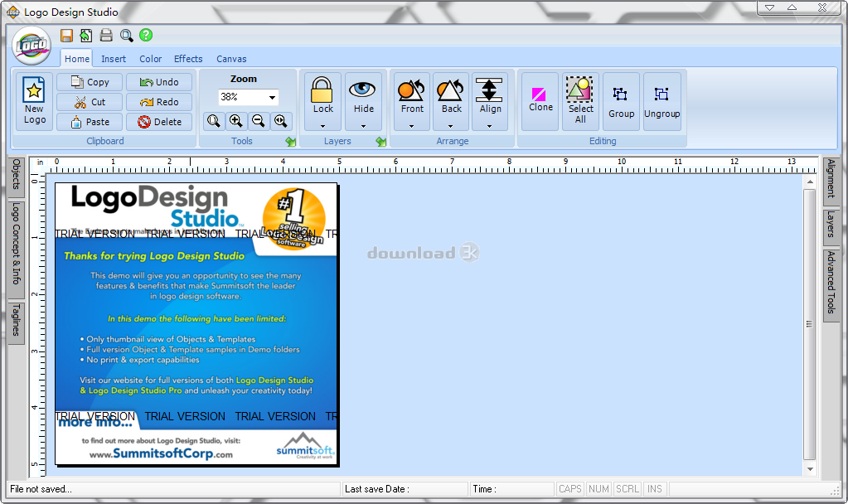Switch to the Canvas ribbon tab
The width and height of the screenshot is (848, 504).
pyautogui.click(x=231, y=58)
